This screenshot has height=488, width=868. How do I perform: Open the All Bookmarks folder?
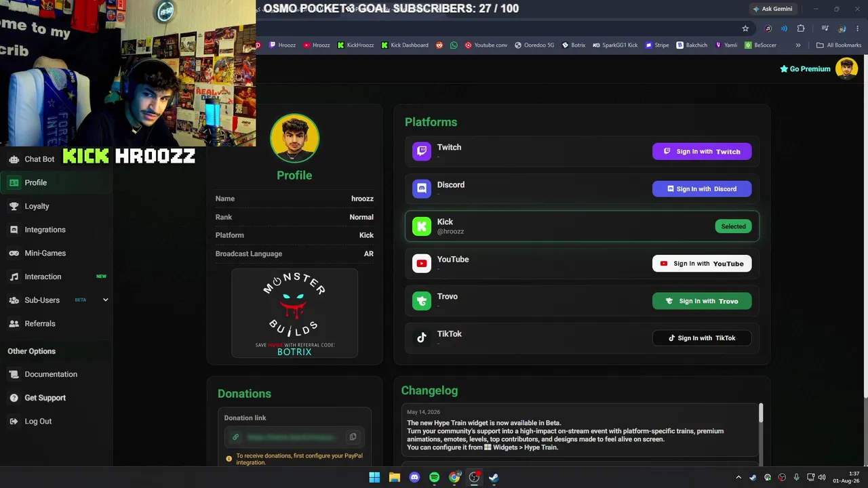point(839,45)
